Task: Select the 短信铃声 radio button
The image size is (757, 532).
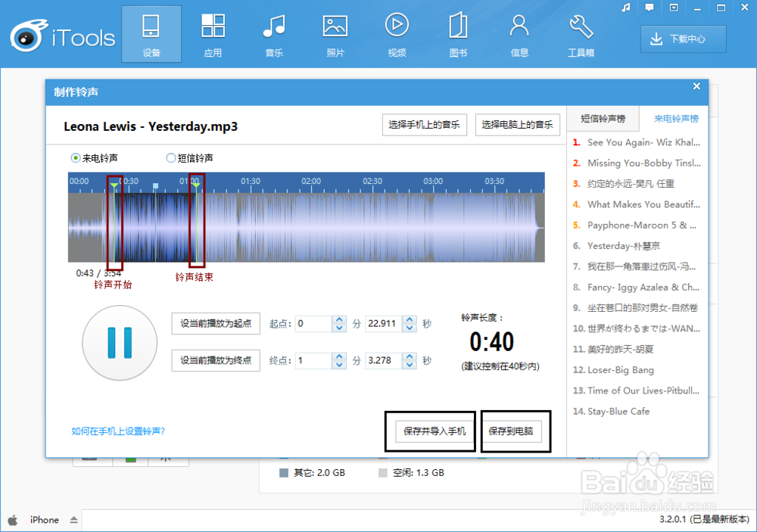Action: click(170, 158)
